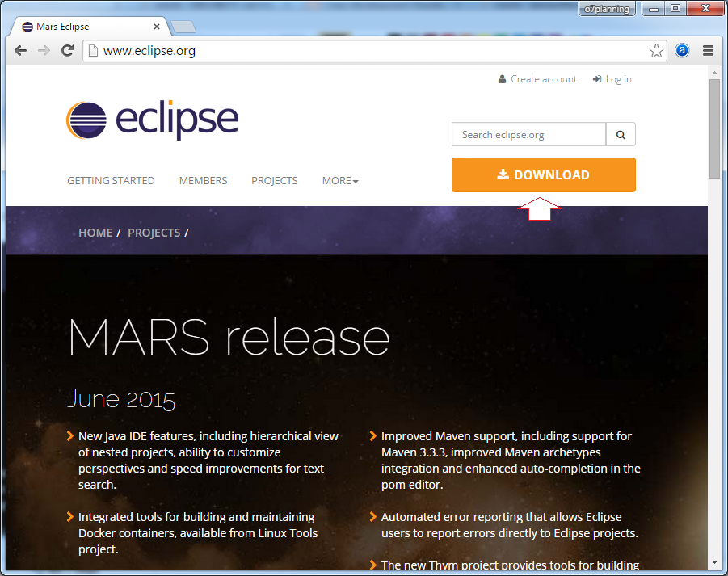Click the Log in link
Screen dimensions: 728x576
618,79
